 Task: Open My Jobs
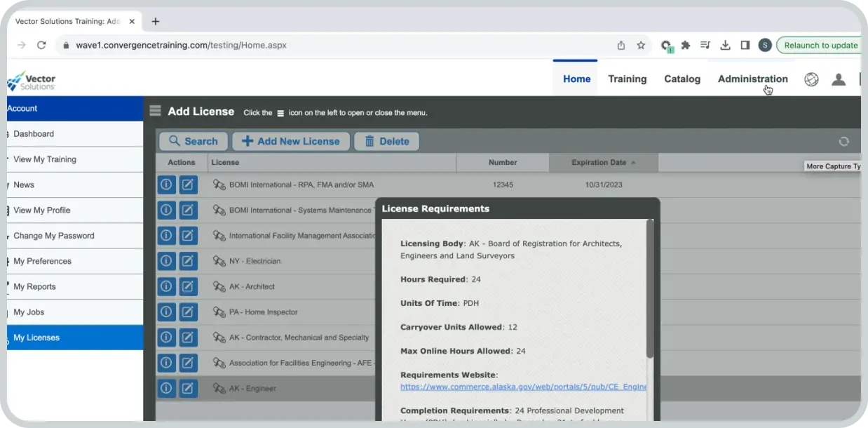click(75, 312)
